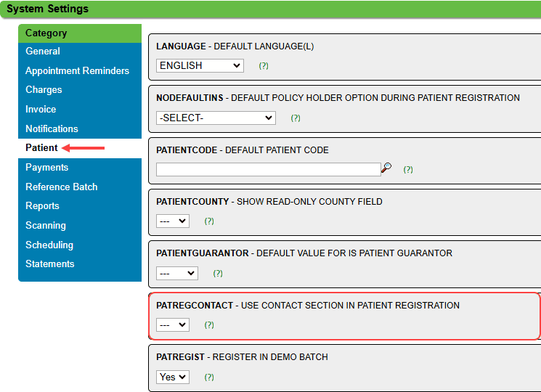Go to Statements category
541x392 pixels.
click(x=50, y=264)
